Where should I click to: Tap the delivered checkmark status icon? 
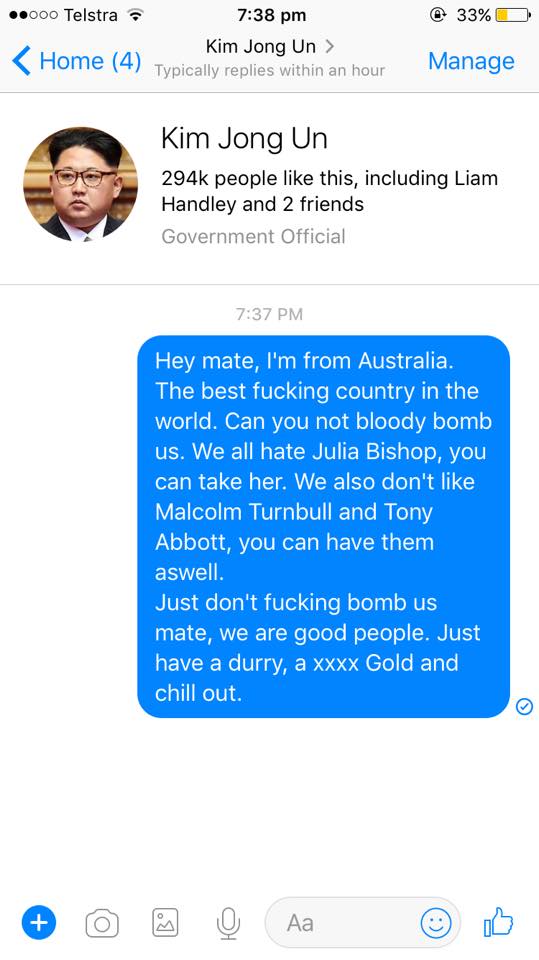click(x=524, y=707)
